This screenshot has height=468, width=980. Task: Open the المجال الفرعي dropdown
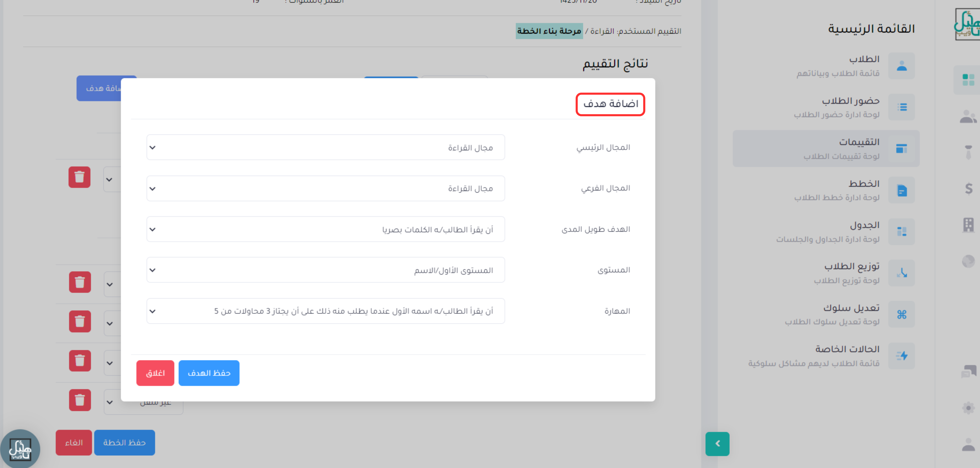click(326, 188)
